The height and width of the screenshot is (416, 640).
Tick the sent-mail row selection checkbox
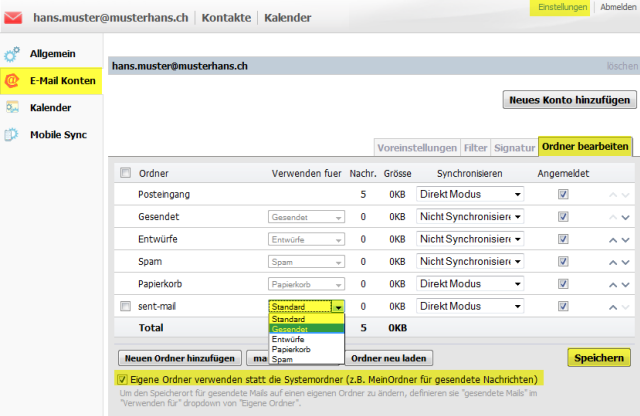(x=125, y=306)
